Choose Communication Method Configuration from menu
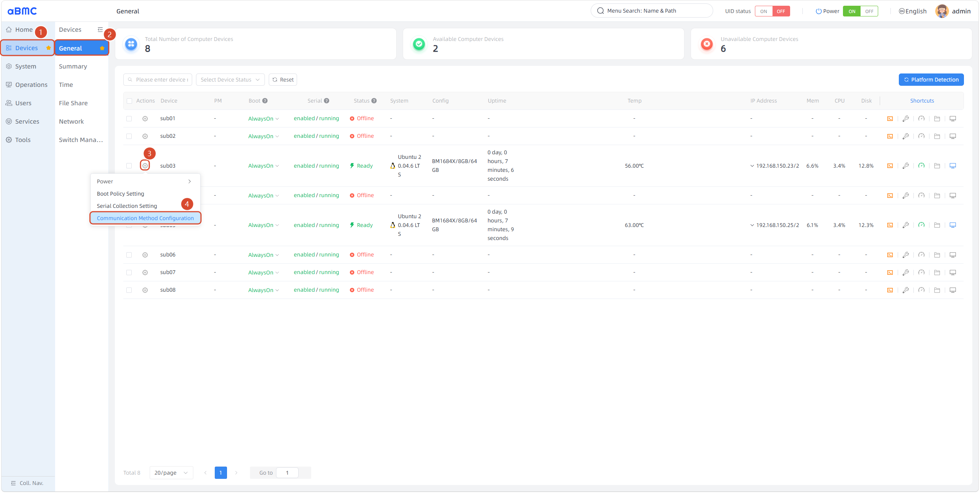 click(145, 218)
